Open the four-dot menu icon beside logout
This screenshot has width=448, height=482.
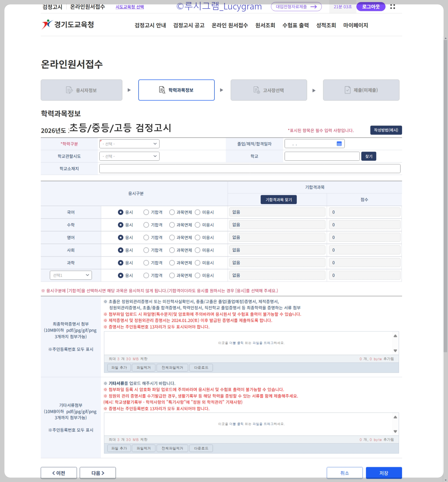[393, 6]
